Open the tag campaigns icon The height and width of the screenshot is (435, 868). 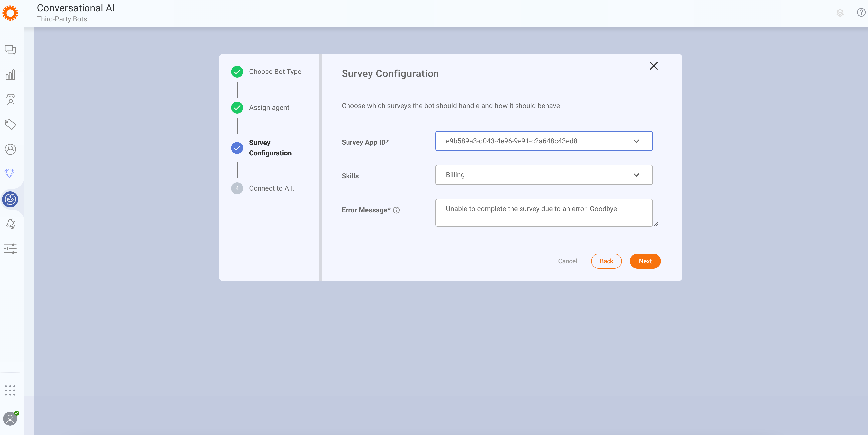(10, 125)
